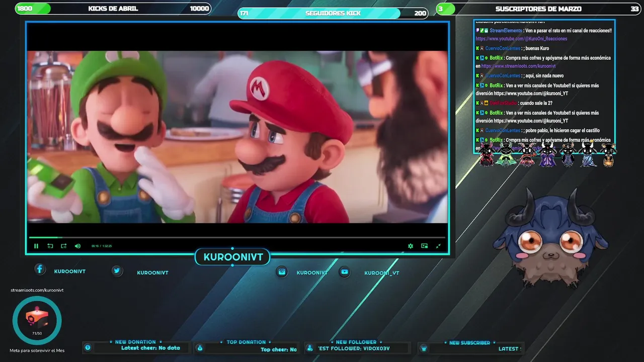Select the KUROONIVT label next to Twitter

tap(153, 273)
